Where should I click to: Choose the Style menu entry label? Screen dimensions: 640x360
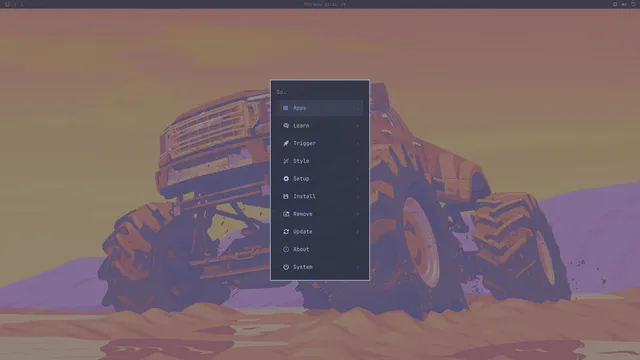coord(301,161)
